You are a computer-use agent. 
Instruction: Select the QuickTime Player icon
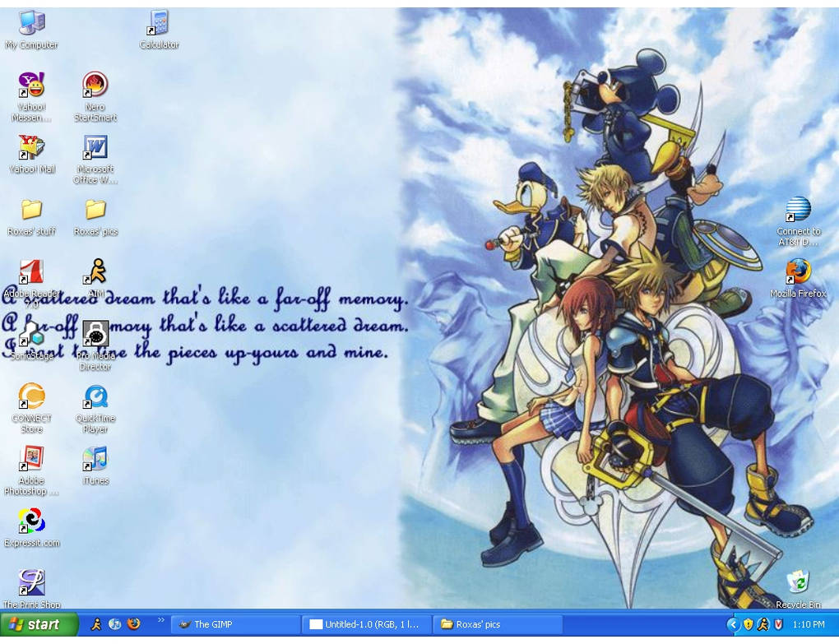point(95,408)
